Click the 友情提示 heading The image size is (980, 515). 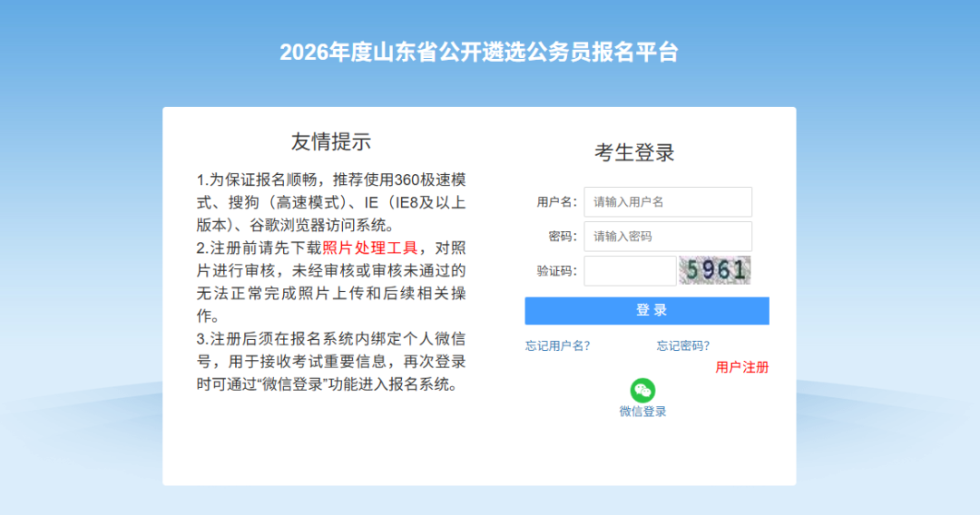[330, 141]
